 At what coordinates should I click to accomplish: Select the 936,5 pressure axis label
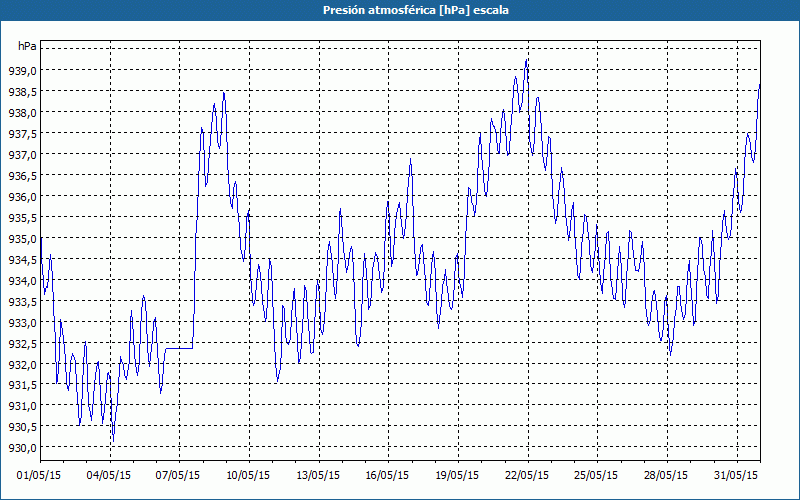pos(22,176)
